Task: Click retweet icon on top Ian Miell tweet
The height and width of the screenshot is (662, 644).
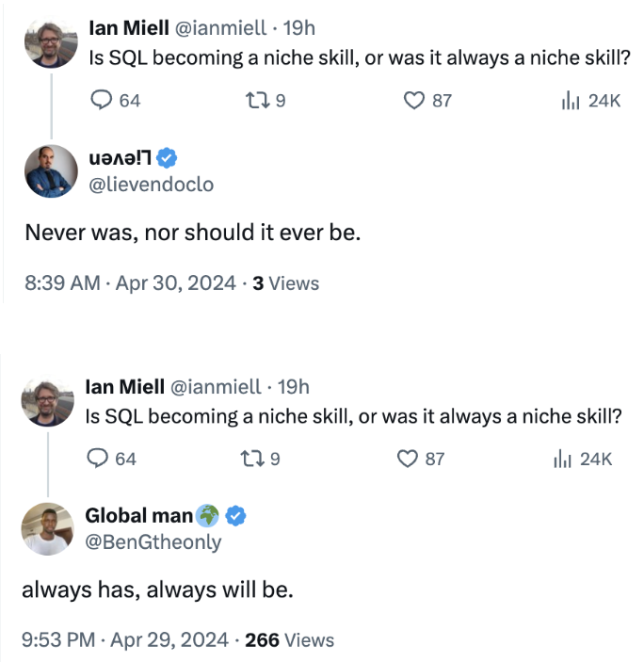Action: [259, 100]
